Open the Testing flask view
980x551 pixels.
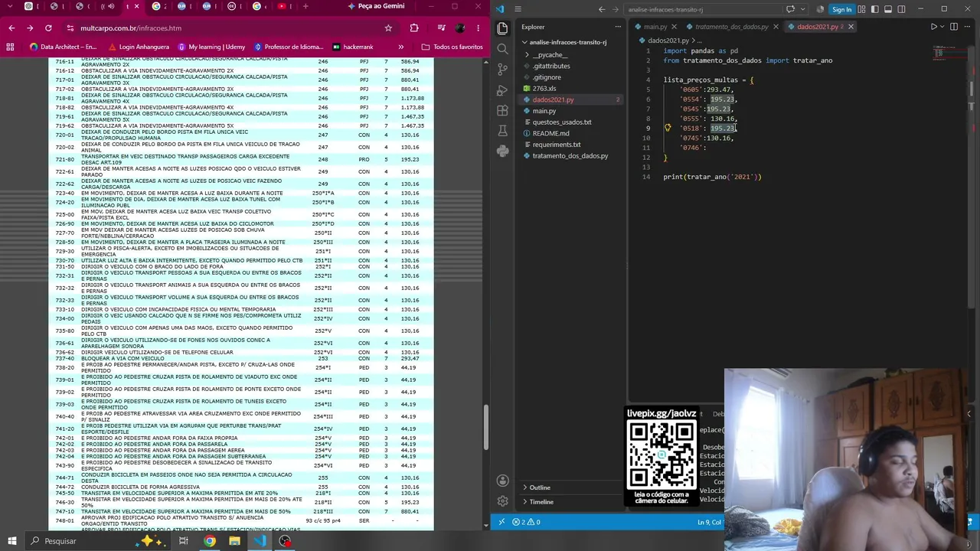[x=502, y=131]
